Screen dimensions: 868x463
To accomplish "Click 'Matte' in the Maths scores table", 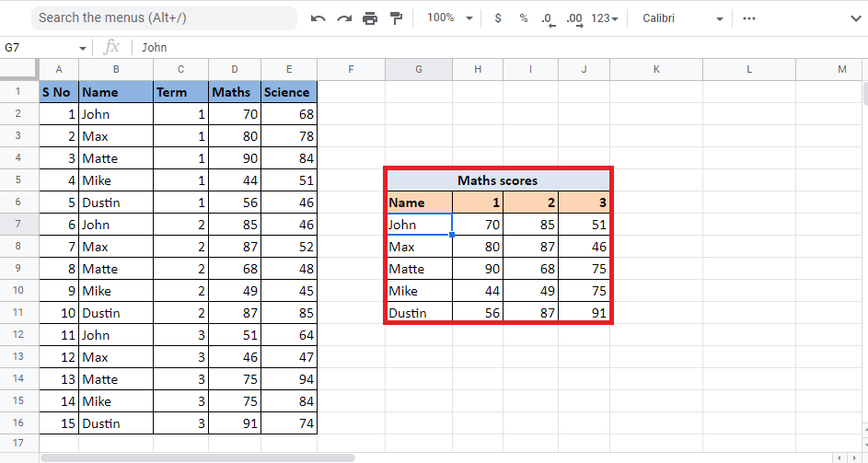I will point(419,269).
